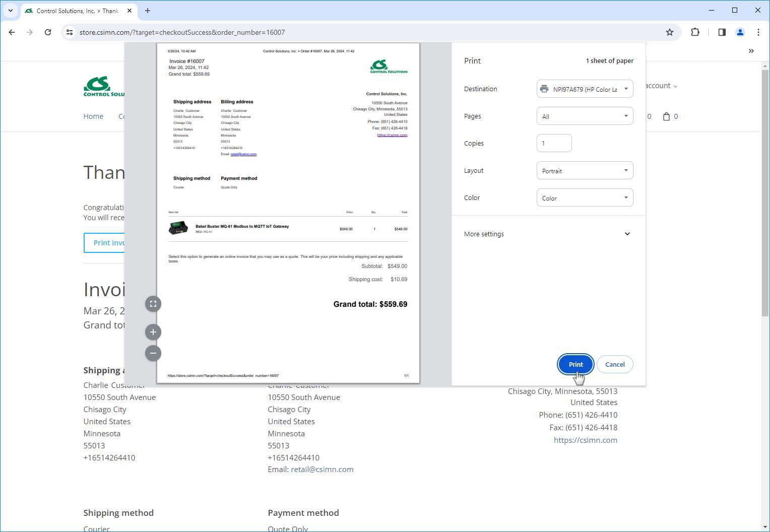Toggle the browser side panel icon
770x532 pixels.
pyautogui.click(x=722, y=32)
